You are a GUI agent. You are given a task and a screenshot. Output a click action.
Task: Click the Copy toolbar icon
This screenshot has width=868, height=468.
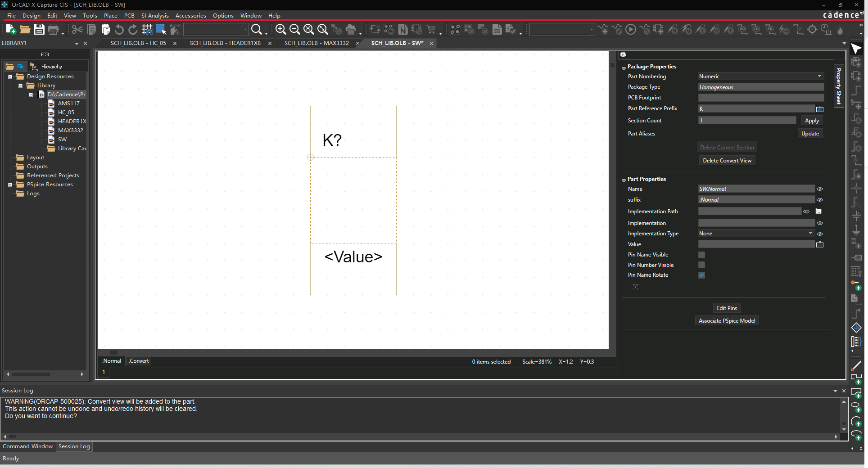(x=91, y=30)
